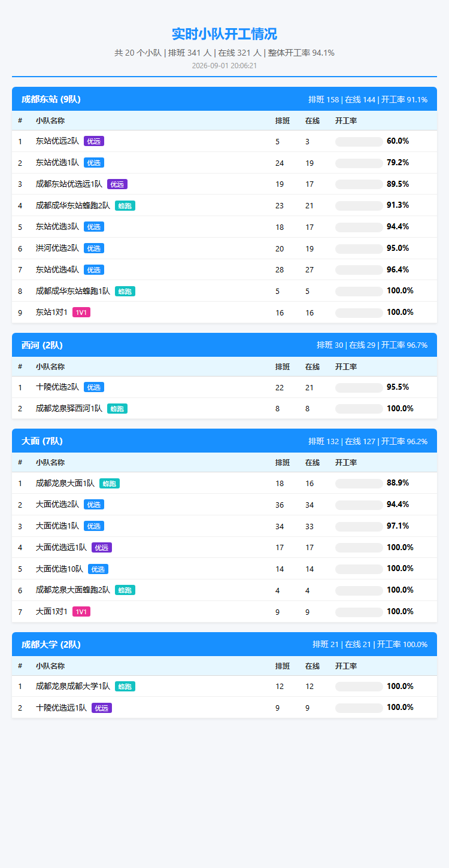
Task: Open the 大面优选10队 team row
Action: point(224,569)
